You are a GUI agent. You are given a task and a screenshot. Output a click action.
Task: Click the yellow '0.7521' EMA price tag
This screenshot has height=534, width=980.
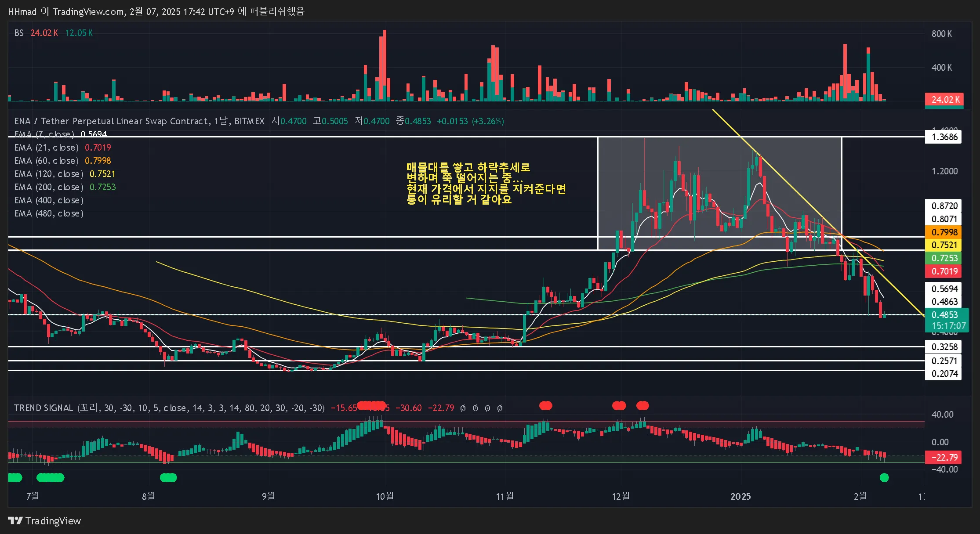tap(944, 245)
